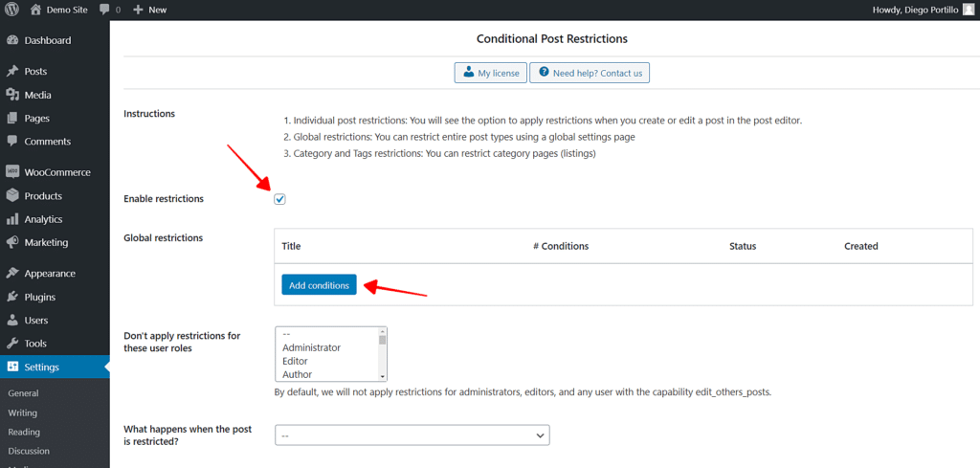Screen dimensions: 980x468
Task: Open the Demo Site home icon
Action: (x=36, y=10)
